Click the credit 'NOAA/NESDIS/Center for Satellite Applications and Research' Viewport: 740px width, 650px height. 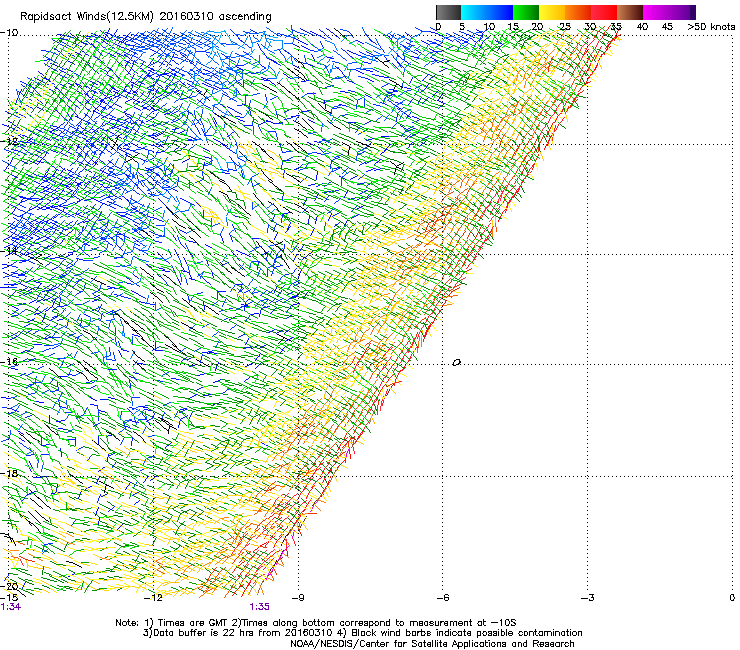[x=432, y=644]
